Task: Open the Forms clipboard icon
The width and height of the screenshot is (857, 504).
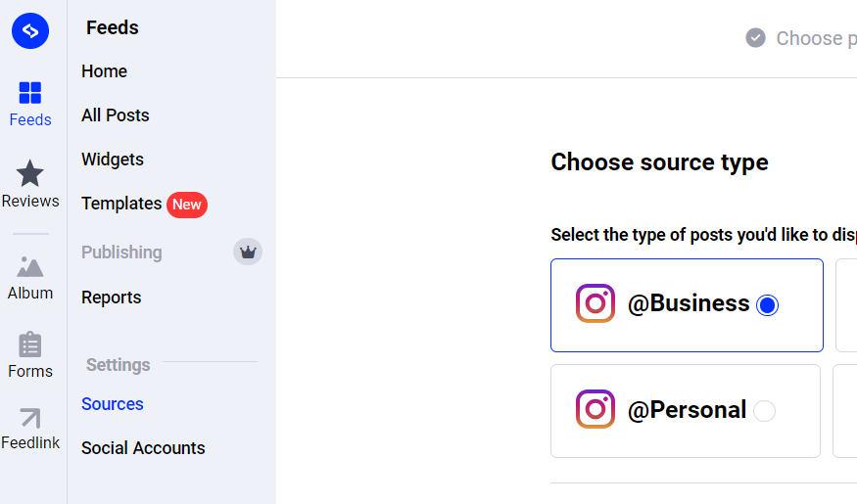Action: coord(30,344)
